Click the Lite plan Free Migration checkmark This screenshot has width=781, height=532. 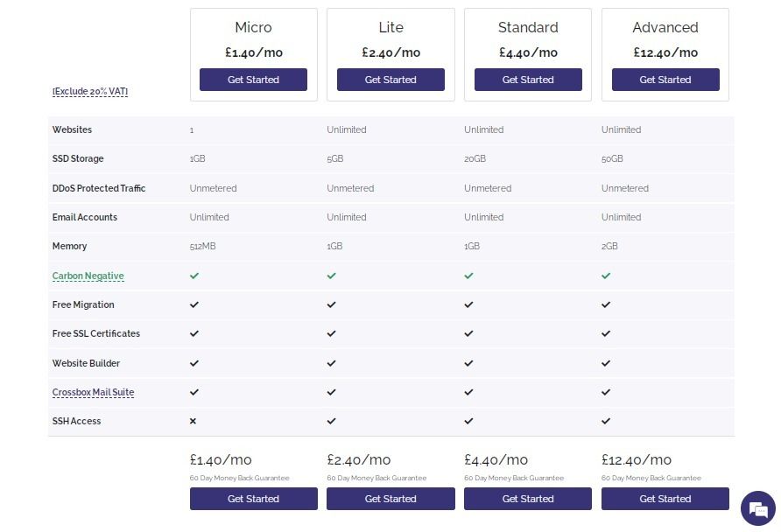pyautogui.click(x=331, y=304)
